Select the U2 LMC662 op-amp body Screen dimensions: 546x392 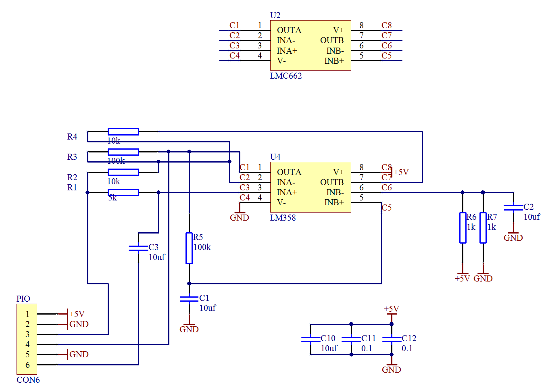[311, 46]
